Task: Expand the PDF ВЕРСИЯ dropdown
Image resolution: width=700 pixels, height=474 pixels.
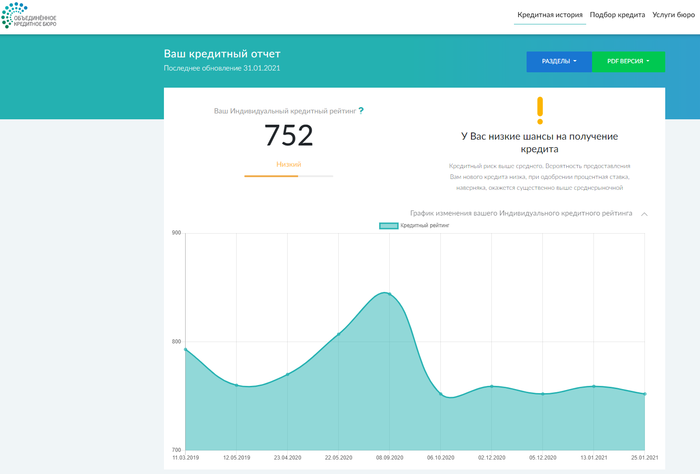Action: (628, 62)
